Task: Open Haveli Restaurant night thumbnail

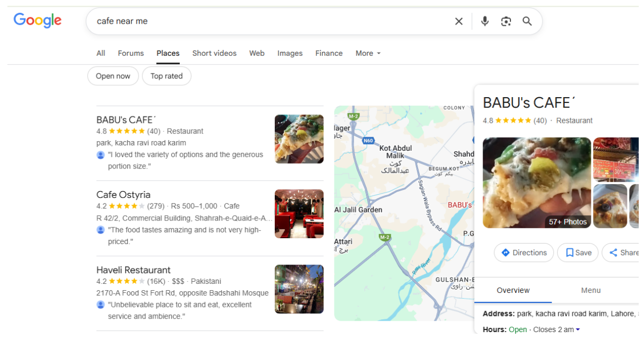Action: pyautogui.click(x=299, y=289)
